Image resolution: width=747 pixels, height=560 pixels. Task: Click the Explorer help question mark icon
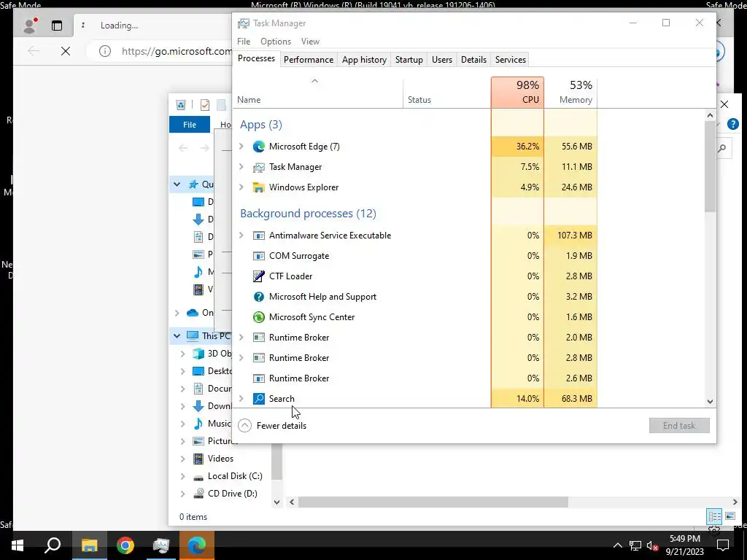tap(732, 124)
